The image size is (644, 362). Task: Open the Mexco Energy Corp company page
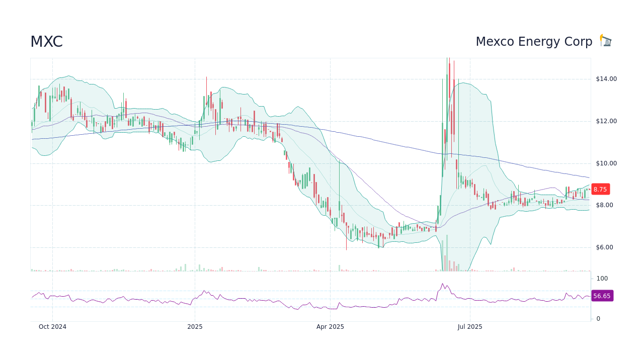tap(534, 41)
